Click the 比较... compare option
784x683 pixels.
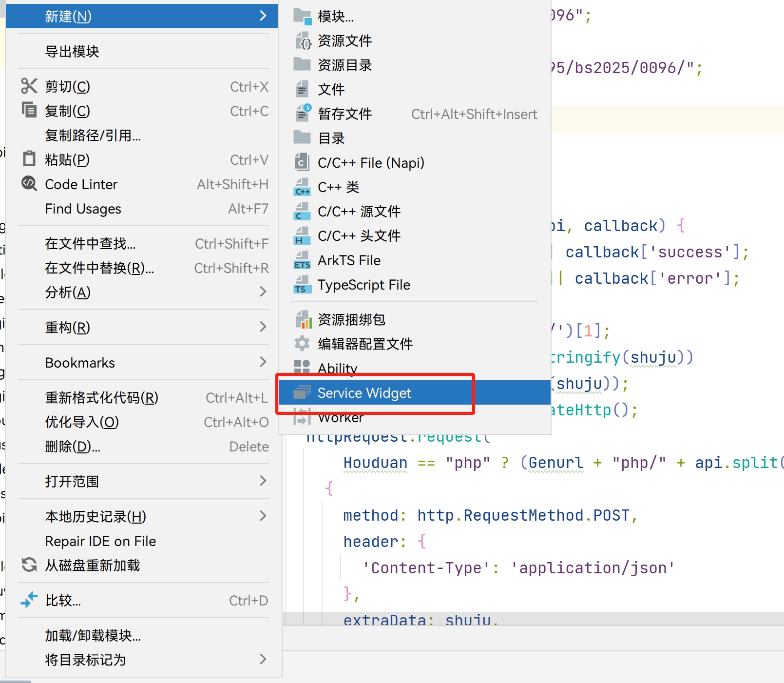(62, 601)
